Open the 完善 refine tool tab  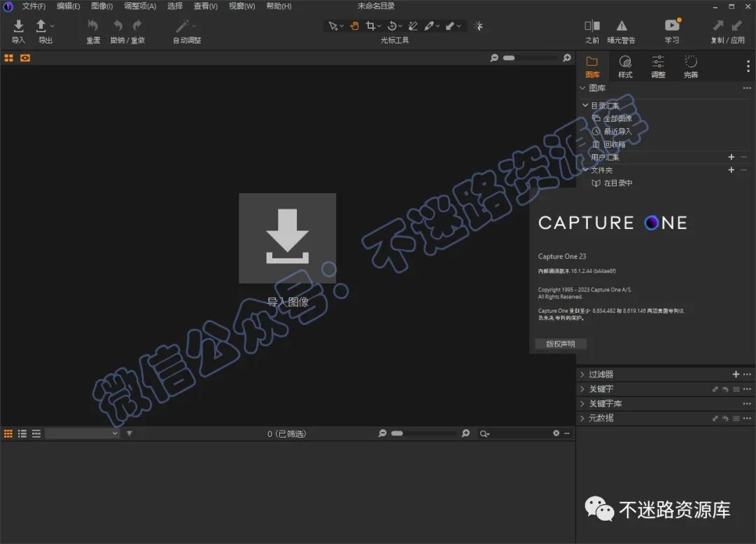(x=690, y=67)
